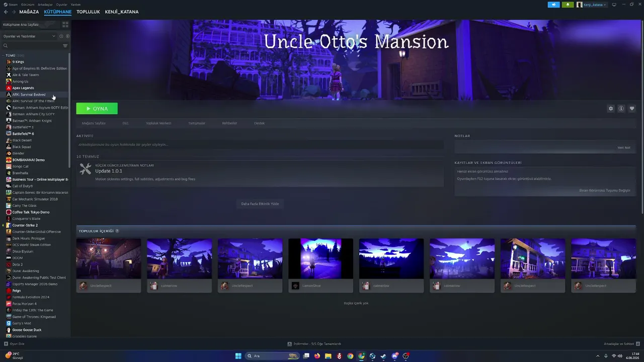Viewport: 644px width, 362px height.
Task: Switch to Big Picture mode monitor icon
Action: tap(613, 5)
